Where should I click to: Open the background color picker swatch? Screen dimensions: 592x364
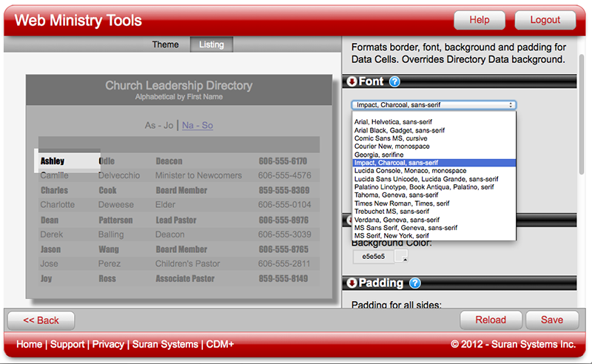pos(402,257)
